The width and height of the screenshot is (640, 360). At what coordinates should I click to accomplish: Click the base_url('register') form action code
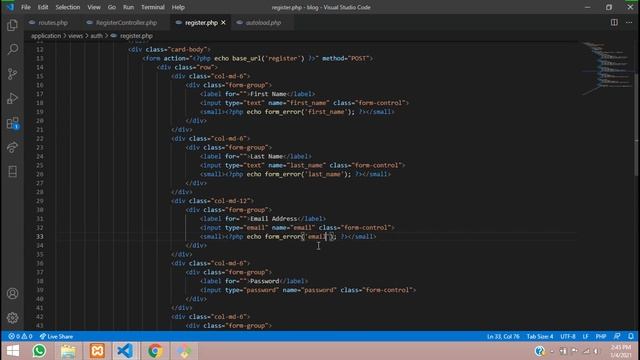tap(268, 58)
